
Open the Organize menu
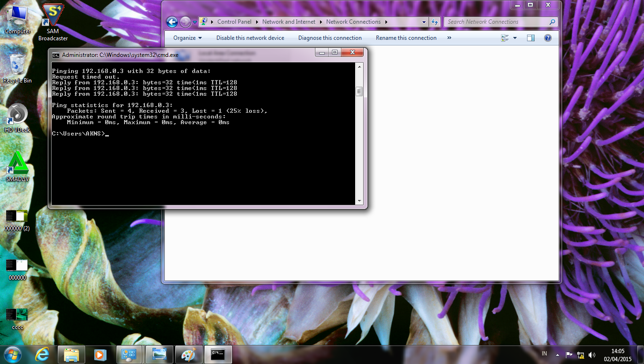[188, 38]
